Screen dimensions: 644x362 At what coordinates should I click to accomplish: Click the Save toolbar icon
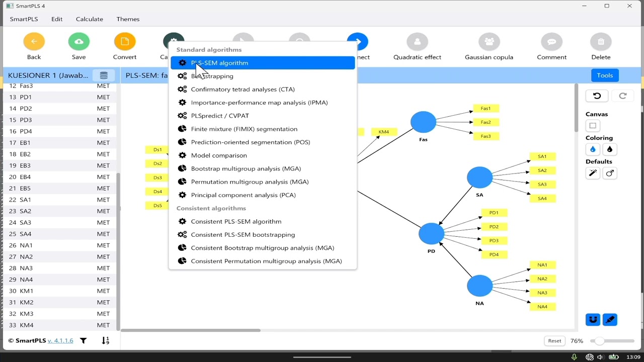point(79,41)
